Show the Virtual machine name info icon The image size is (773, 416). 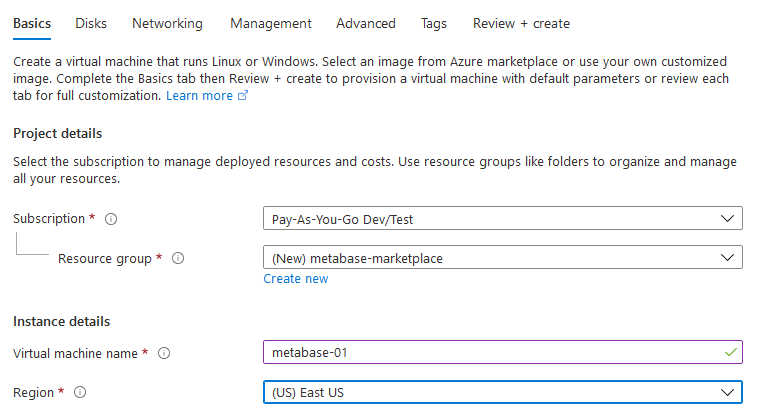164,353
